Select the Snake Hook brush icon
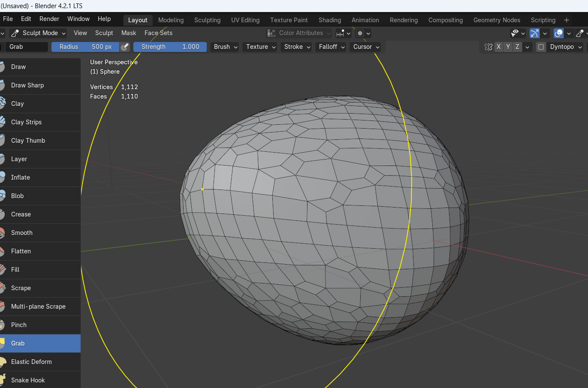 point(2,380)
